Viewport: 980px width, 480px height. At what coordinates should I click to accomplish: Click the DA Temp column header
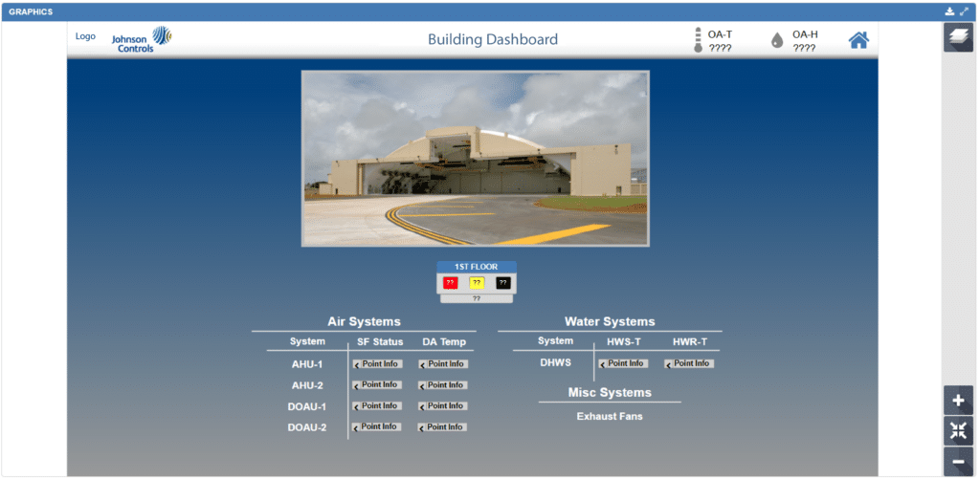(x=444, y=342)
